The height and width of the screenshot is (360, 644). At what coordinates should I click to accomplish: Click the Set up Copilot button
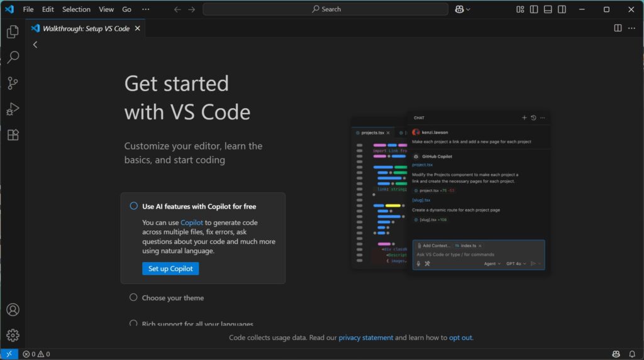(x=170, y=268)
